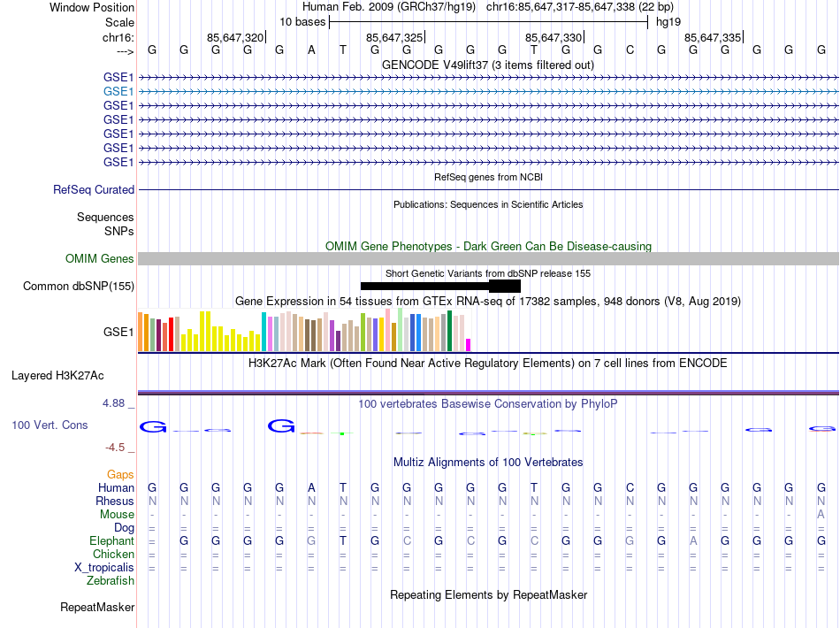
Task: Open the 100 Vert. Cons track label
Action: [50, 425]
